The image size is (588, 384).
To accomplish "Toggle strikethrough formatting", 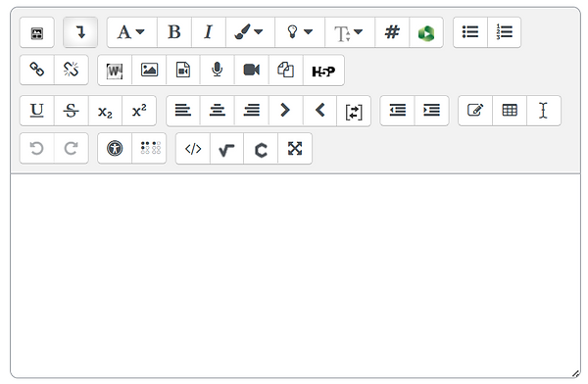I will [72, 111].
